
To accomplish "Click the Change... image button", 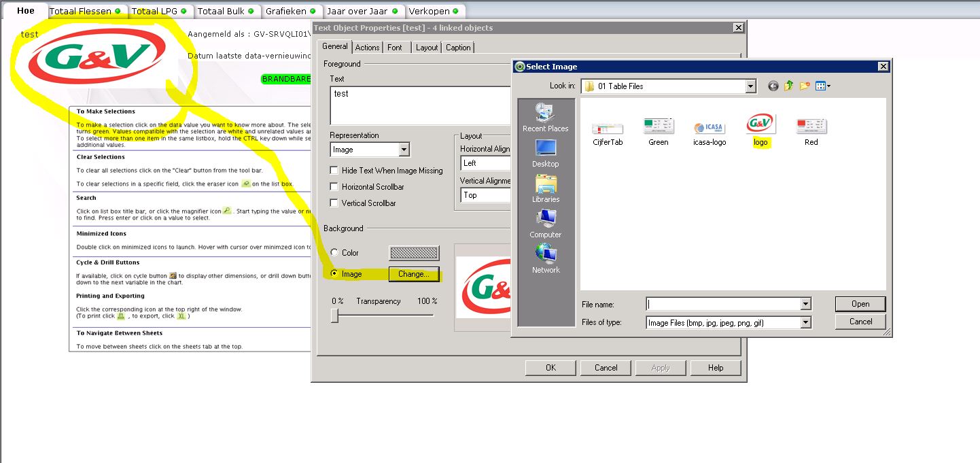I will pyautogui.click(x=414, y=274).
